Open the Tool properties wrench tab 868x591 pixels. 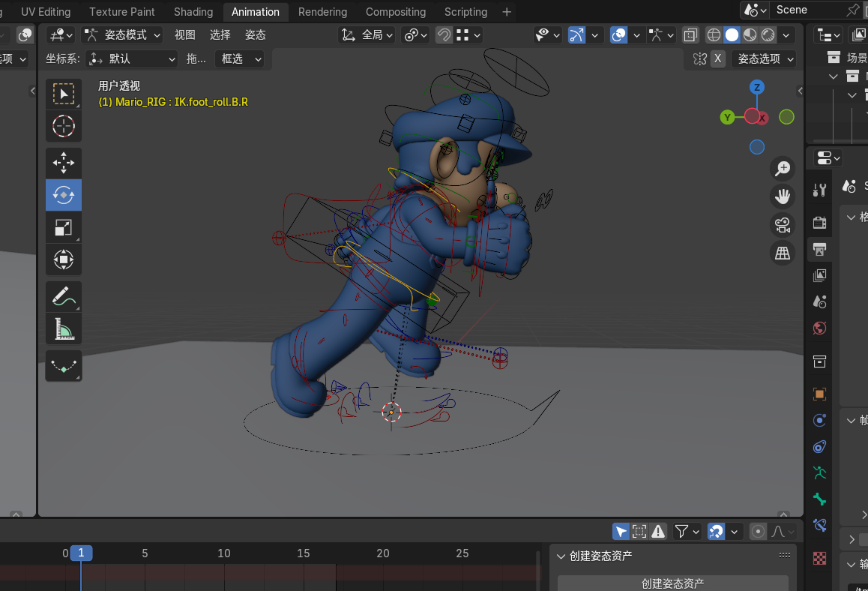819,190
